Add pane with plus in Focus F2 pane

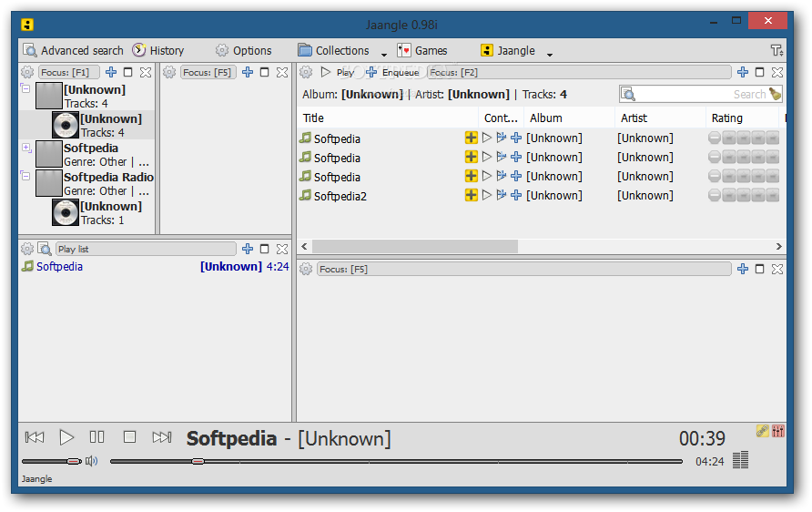coord(743,72)
